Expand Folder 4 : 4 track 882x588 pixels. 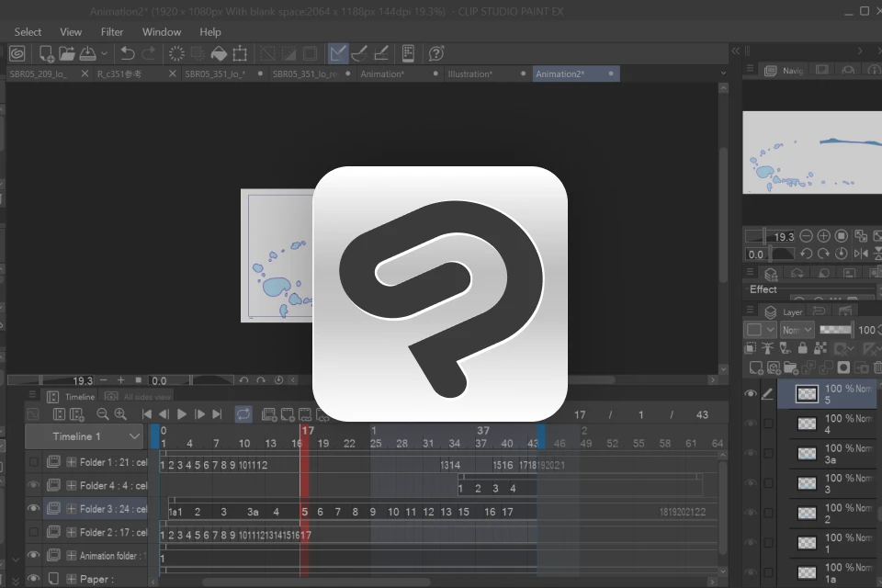(72, 486)
